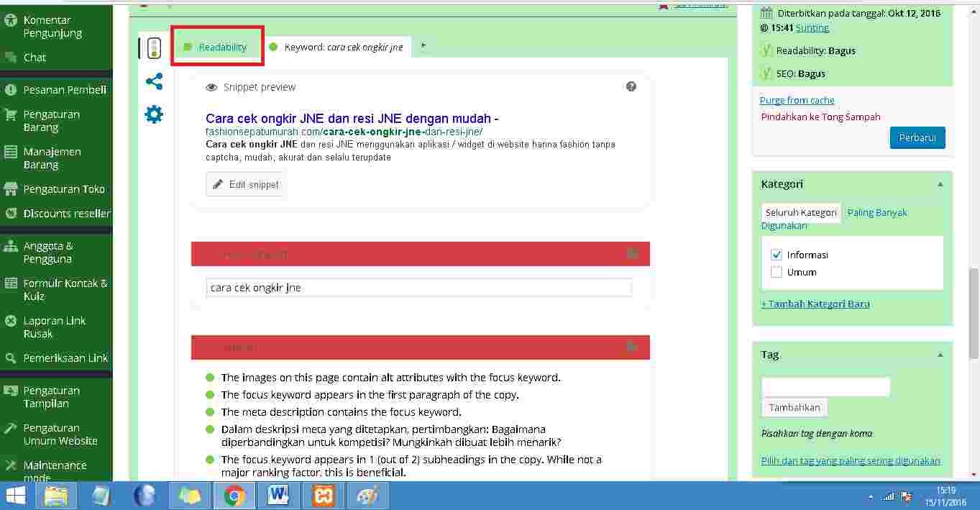Open the Yoast social share settings
Viewport: 980px width, 510px height.
pos(154,82)
